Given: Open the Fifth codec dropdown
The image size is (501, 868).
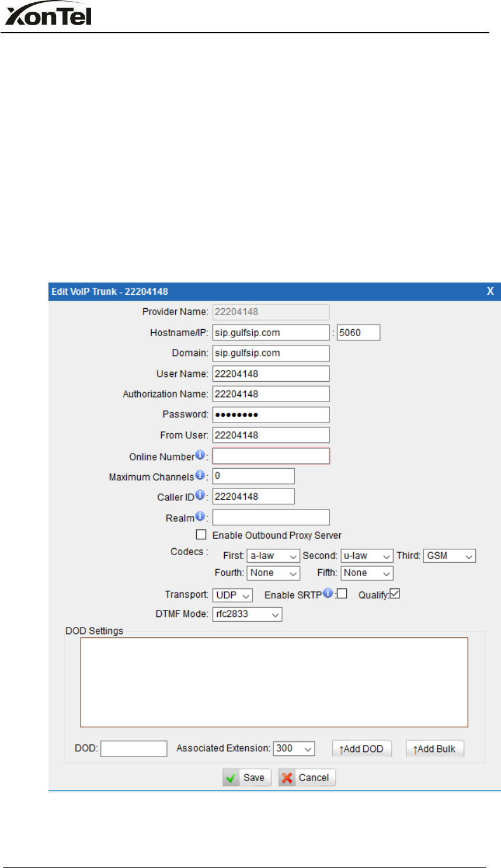Looking at the screenshot, I should point(367,573).
